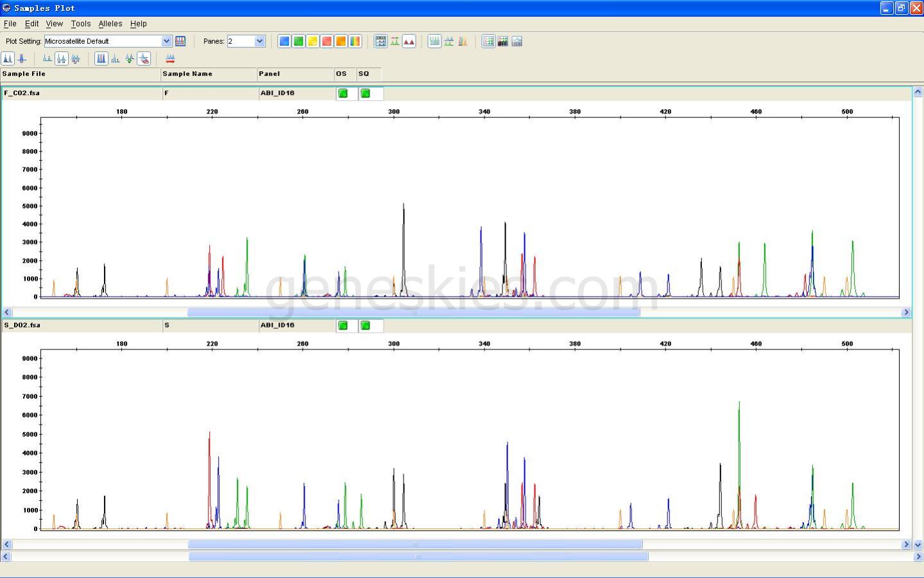Click the red double-arrow icon in second toolbar row
Screen dimensions: 924x578
click(170, 59)
